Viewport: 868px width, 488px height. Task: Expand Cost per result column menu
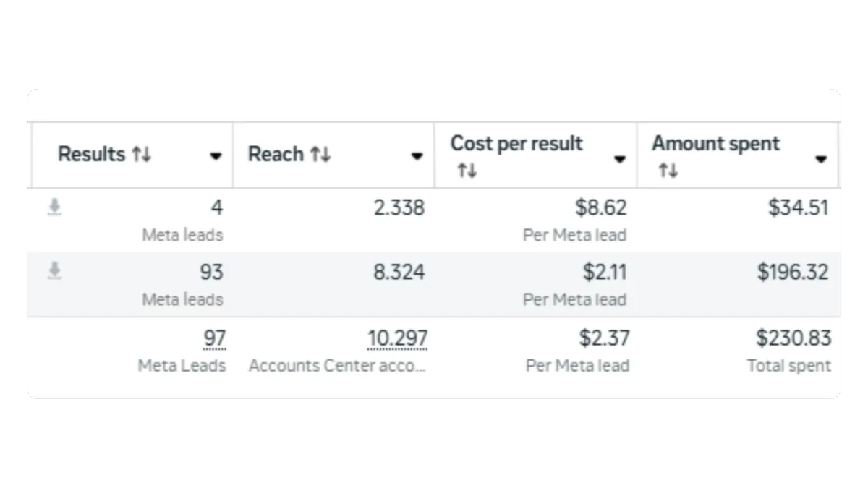[620, 160]
